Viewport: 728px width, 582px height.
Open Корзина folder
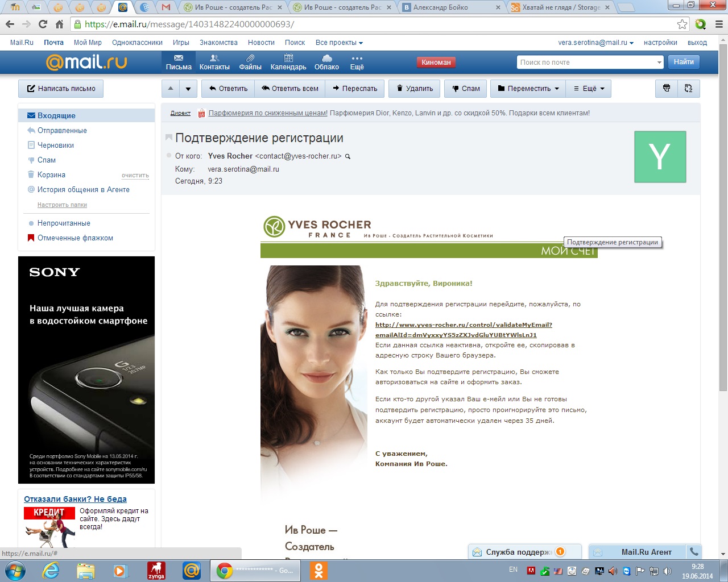pyautogui.click(x=51, y=174)
